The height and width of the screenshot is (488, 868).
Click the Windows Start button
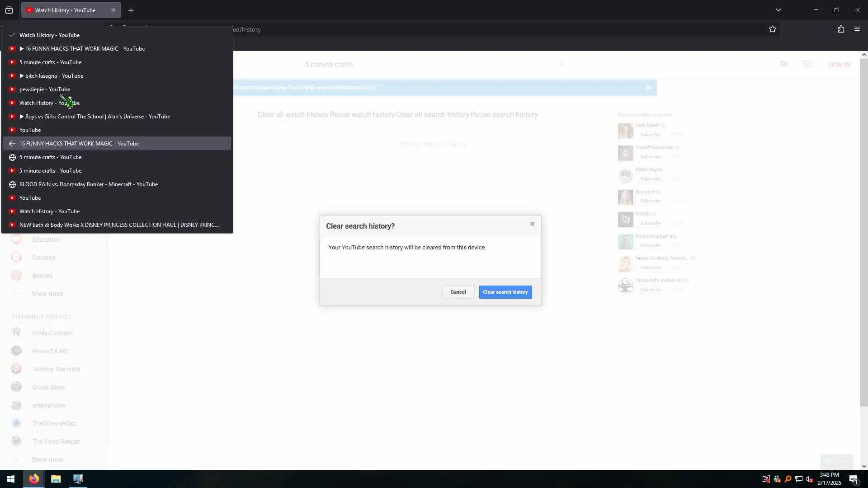pos(11,479)
